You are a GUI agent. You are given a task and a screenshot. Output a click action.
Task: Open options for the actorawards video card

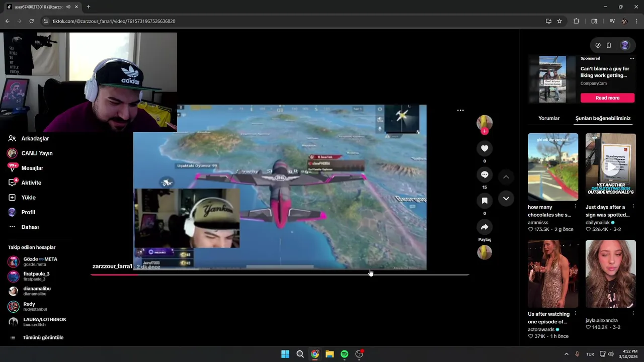[576, 314]
